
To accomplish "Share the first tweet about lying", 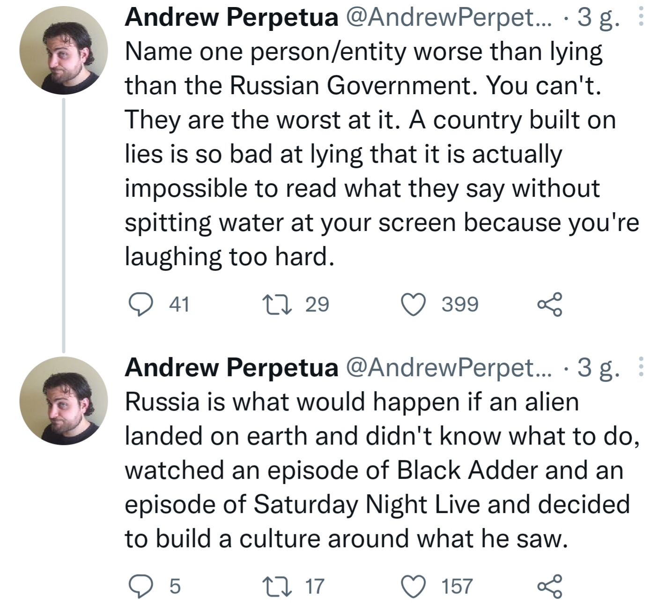I will tap(550, 304).
